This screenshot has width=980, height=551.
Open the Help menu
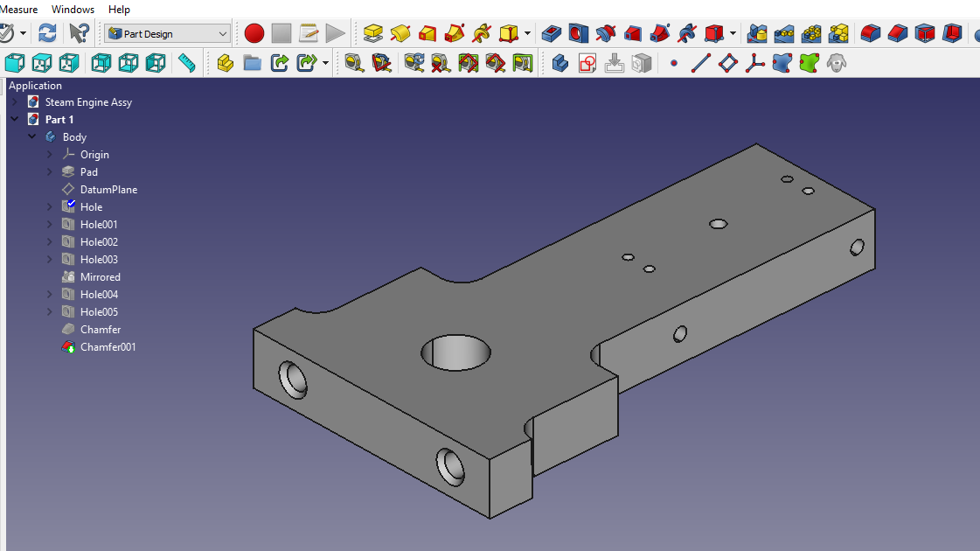click(119, 9)
